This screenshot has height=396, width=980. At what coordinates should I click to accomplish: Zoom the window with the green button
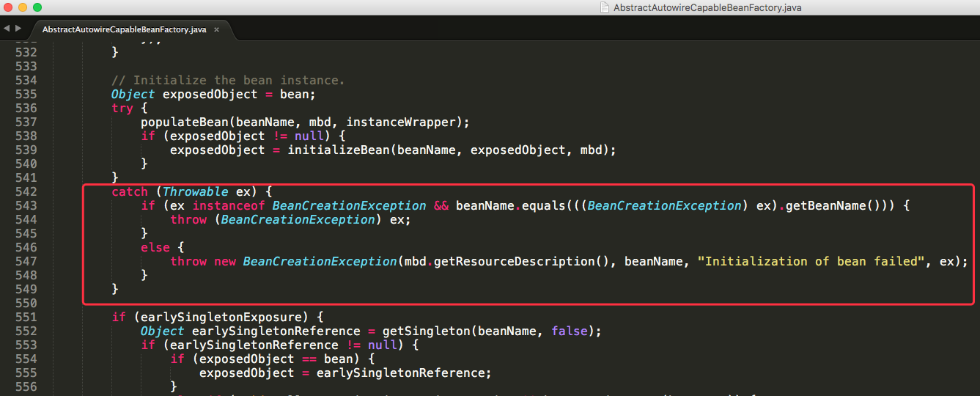(x=37, y=7)
